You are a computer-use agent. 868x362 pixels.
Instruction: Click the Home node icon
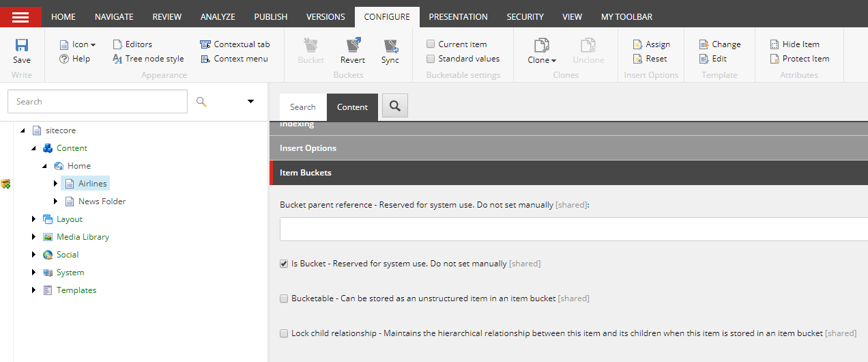coord(59,166)
